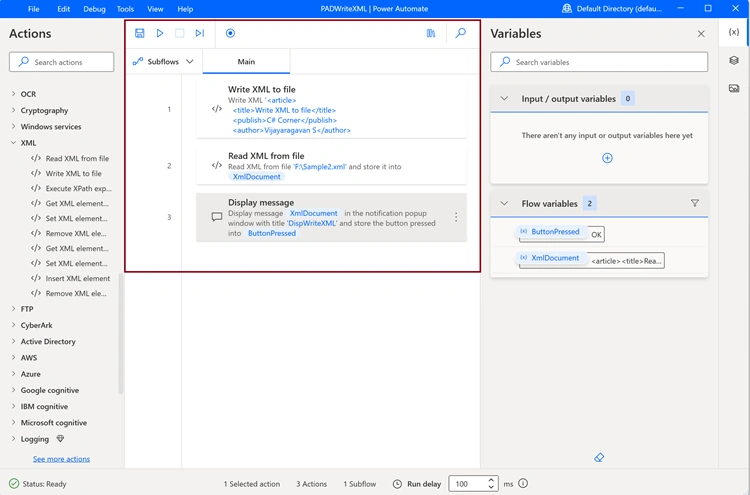Expand the Cryptography actions group
750x495 pixels.
13,110
